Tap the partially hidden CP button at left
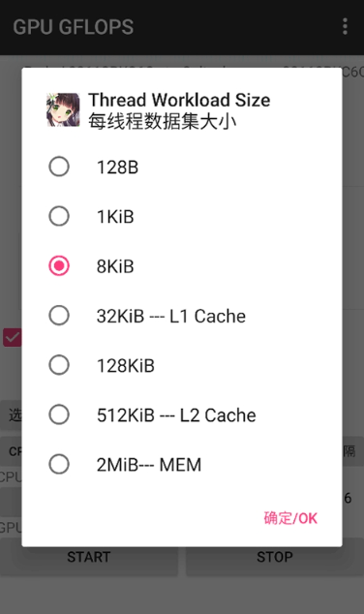 (x=11, y=451)
